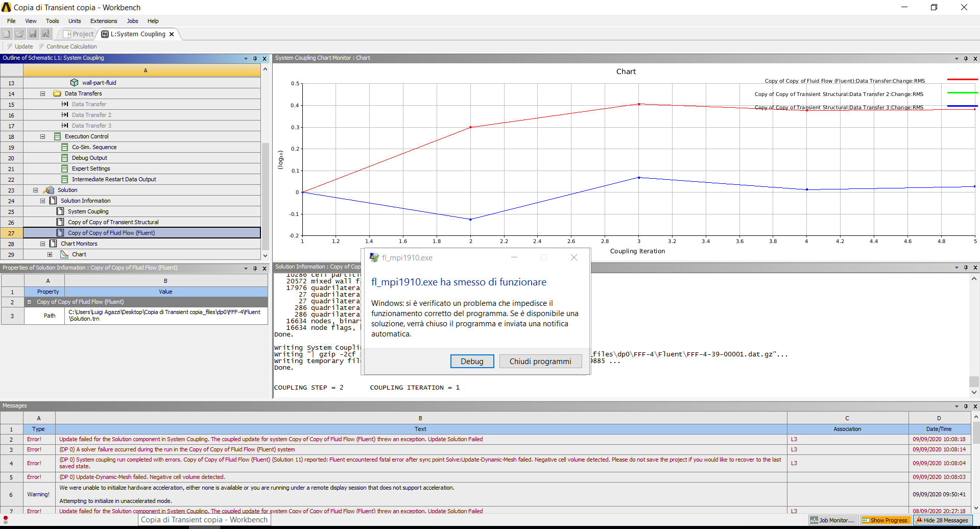This screenshot has width=980, height=529.
Task: Open the Chart Monitor panel dropdown arrow
Action: [x=957, y=59]
